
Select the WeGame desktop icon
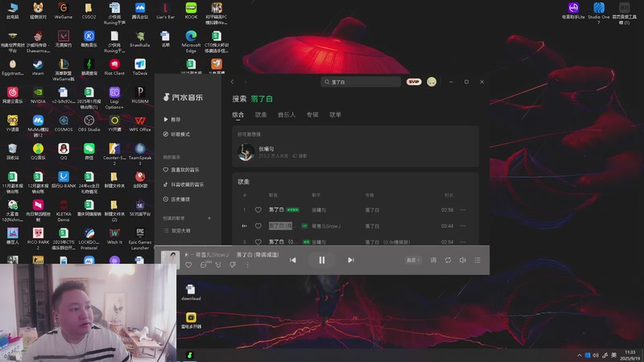64,10
